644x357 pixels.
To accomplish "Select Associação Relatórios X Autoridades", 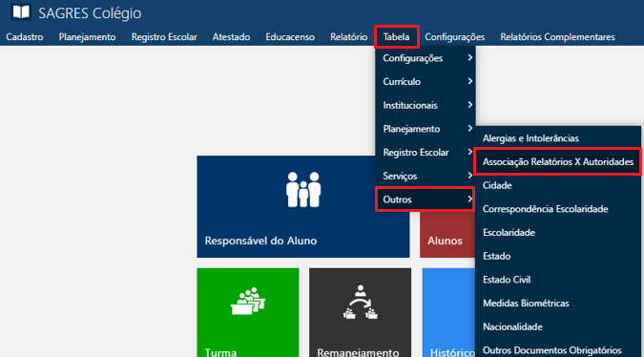I will pyautogui.click(x=558, y=161).
